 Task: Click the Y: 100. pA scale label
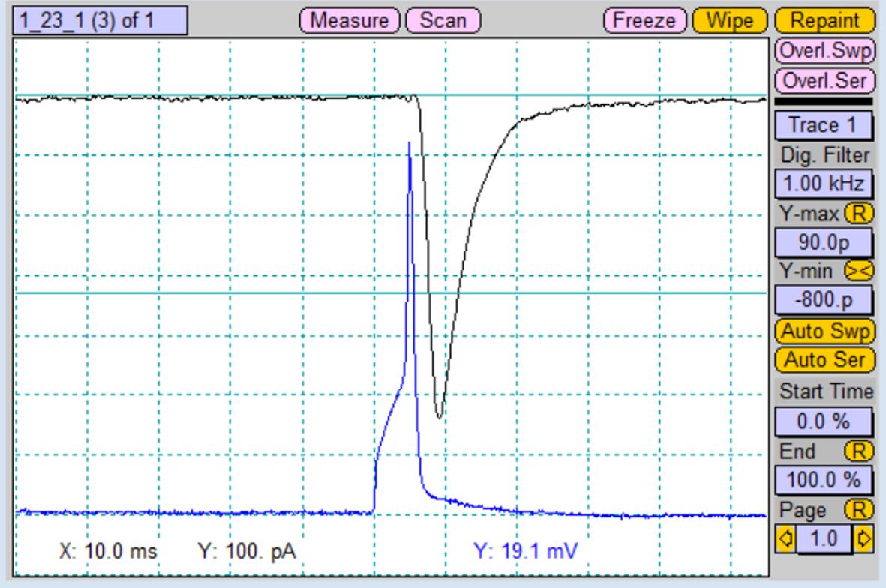click(246, 551)
